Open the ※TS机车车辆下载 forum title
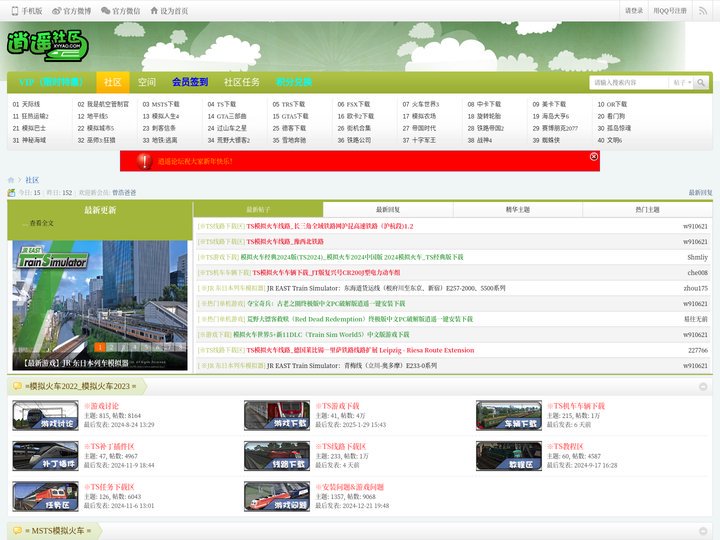The height and width of the screenshot is (540, 720). [x=576, y=406]
